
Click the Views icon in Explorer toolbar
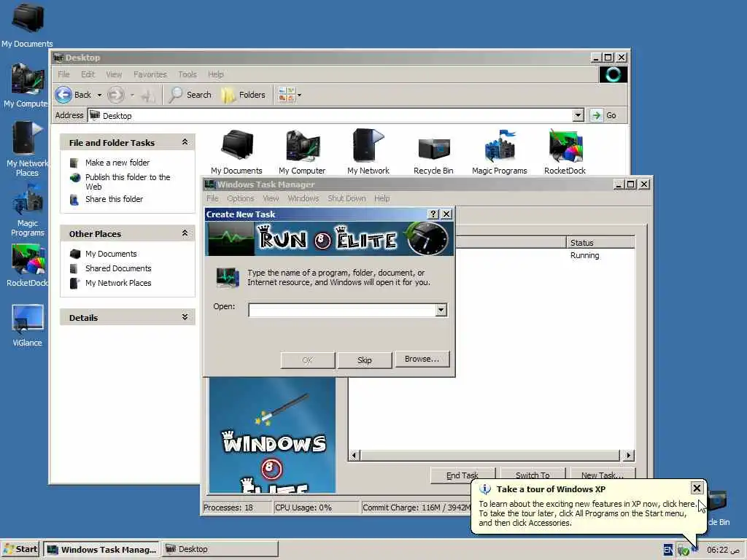pyautogui.click(x=286, y=94)
